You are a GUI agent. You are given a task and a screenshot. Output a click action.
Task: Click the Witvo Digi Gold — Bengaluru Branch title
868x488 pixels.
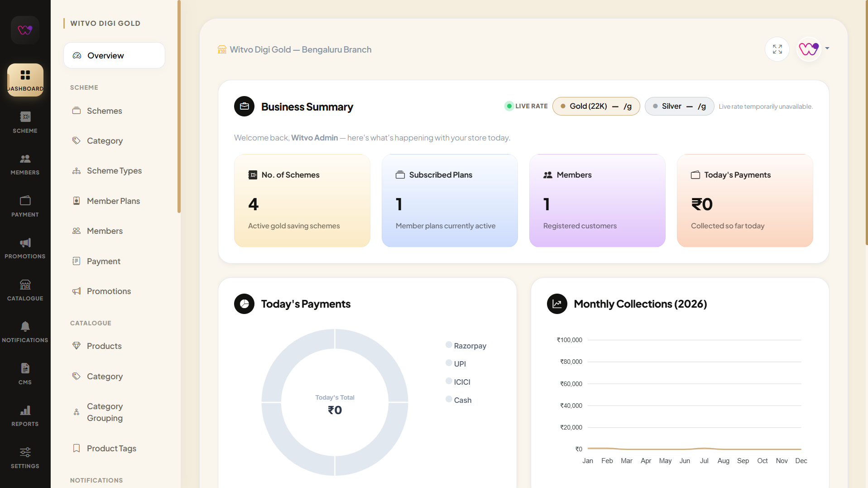click(x=301, y=49)
